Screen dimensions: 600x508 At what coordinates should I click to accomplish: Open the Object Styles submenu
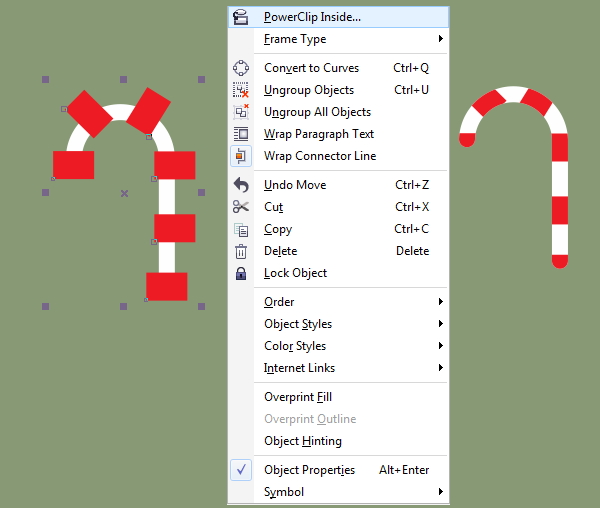click(x=338, y=324)
